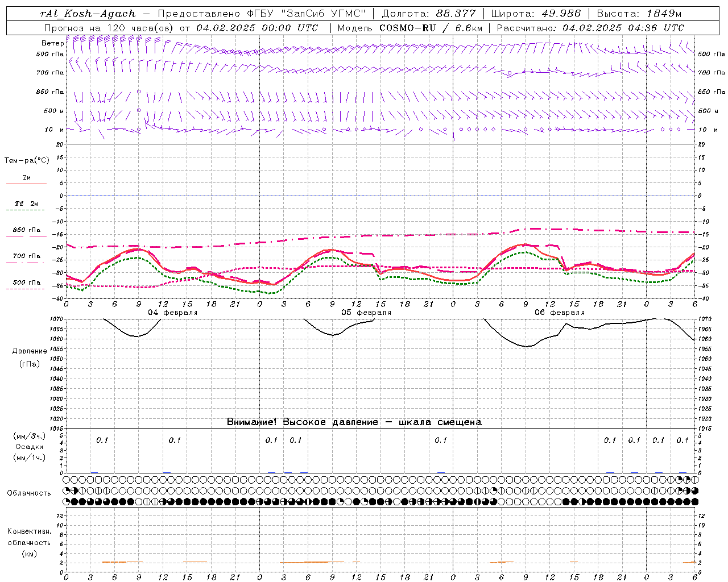Click the Давление pressure panel label
The image size is (728, 582).
pos(29,351)
